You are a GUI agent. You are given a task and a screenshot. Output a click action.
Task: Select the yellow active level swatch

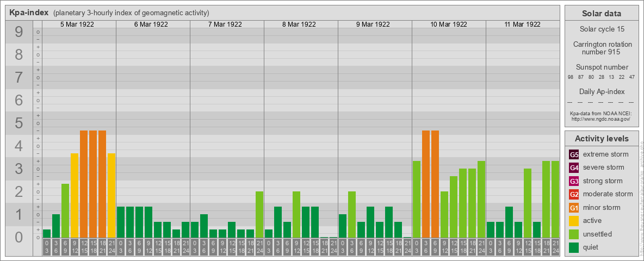pos(574,221)
